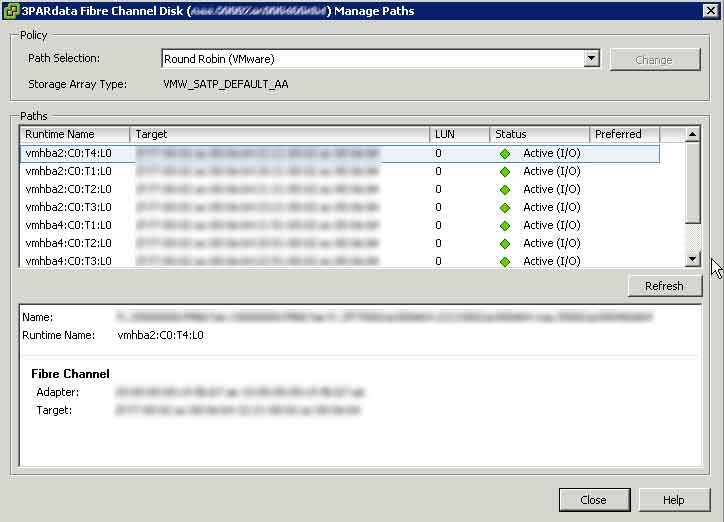Click the paths list scrollbar thumb
This screenshot has height=522, width=724.
(x=692, y=182)
